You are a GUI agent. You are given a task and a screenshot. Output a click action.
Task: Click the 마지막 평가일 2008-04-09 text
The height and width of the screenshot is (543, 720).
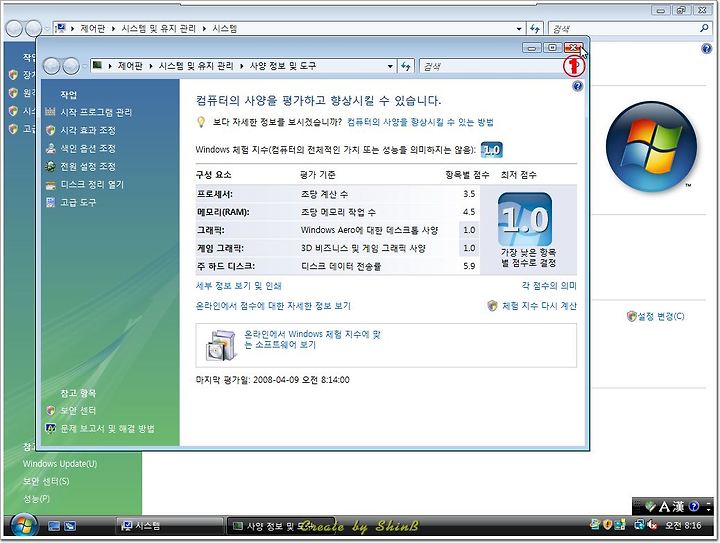(273, 380)
